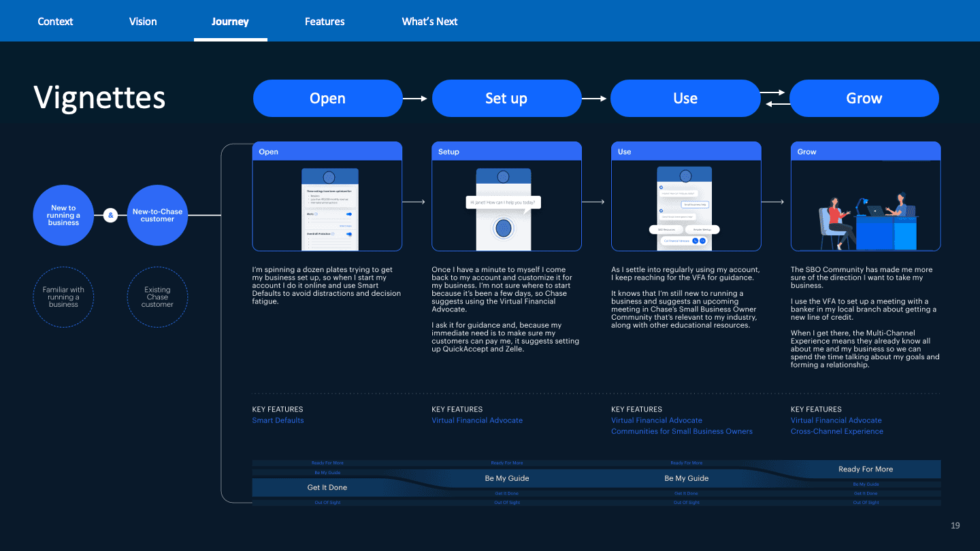Image resolution: width=980 pixels, height=551 pixels.
Task: Click the ampersand connector between the customer circles
Action: pyautogui.click(x=110, y=215)
